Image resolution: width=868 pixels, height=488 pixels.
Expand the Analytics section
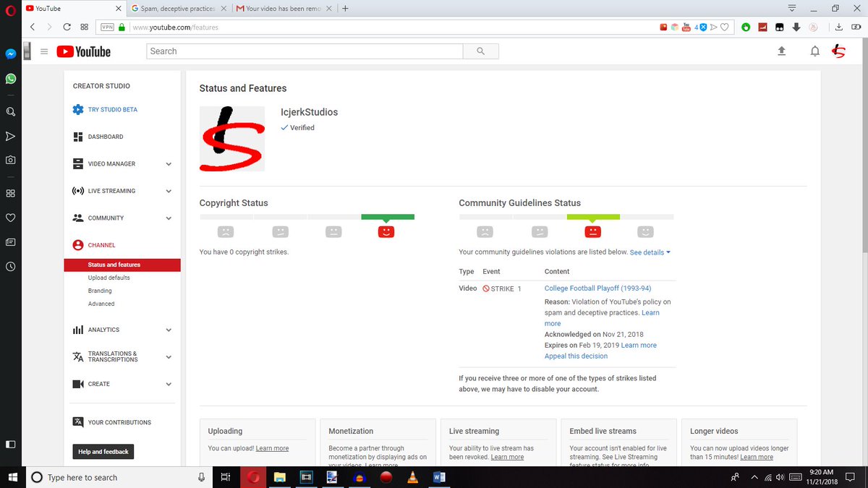pos(169,330)
